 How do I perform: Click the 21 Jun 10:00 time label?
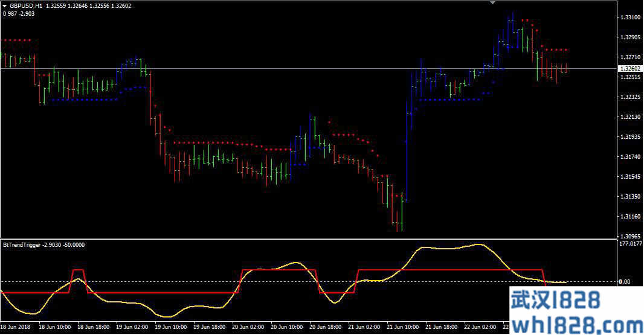[403, 327]
